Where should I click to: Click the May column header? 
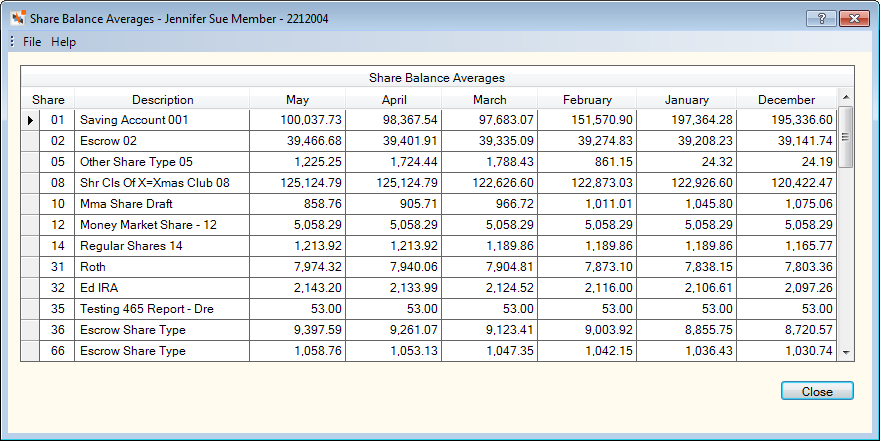297,99
